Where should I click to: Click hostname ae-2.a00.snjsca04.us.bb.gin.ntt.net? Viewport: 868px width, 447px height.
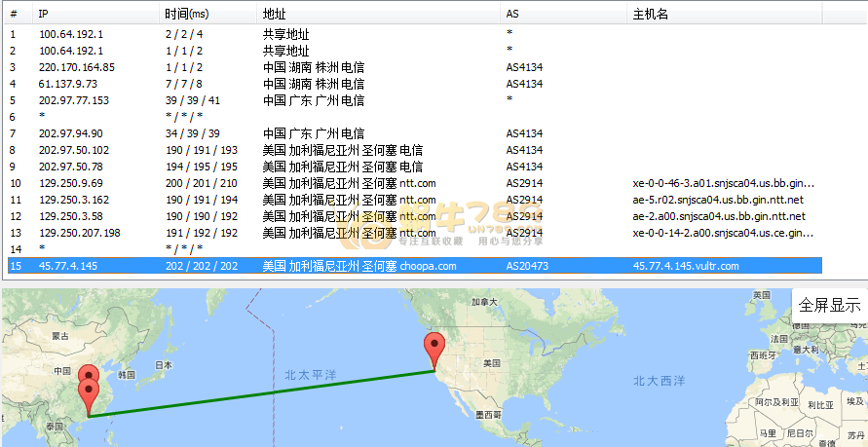click(719, 216)
